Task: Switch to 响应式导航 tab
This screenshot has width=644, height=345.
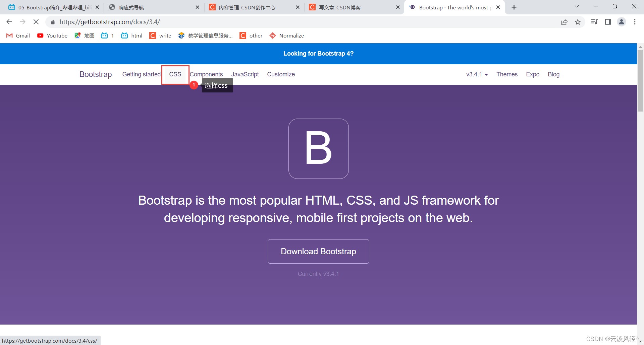Action: [154, 7]
